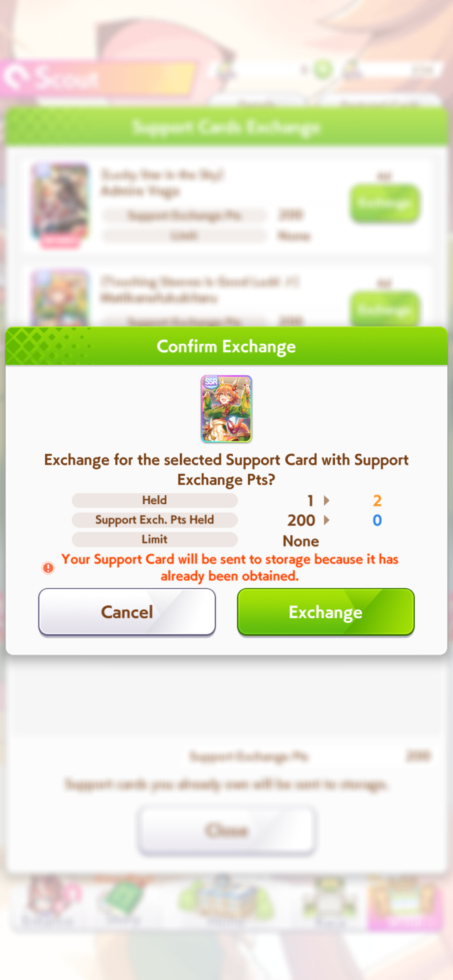Tap the second blurred orange-haired card thumbnail
This screenshot has height=980, width=453.
pos(60,298)
